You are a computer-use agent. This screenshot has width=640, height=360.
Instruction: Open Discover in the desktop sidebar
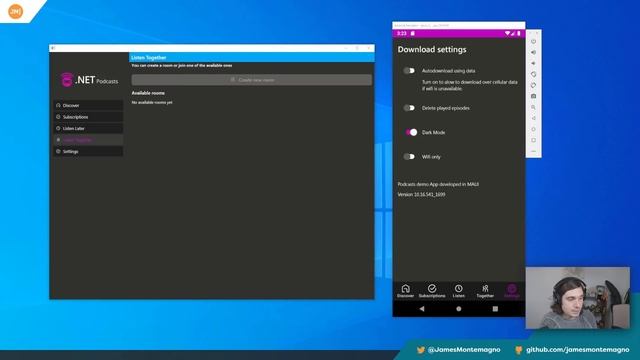coord(88,105)
